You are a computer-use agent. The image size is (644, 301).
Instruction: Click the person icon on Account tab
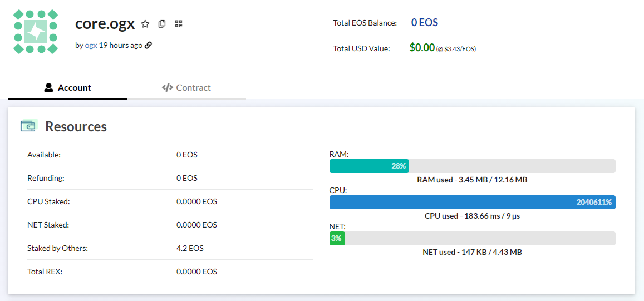coord(49,87)
